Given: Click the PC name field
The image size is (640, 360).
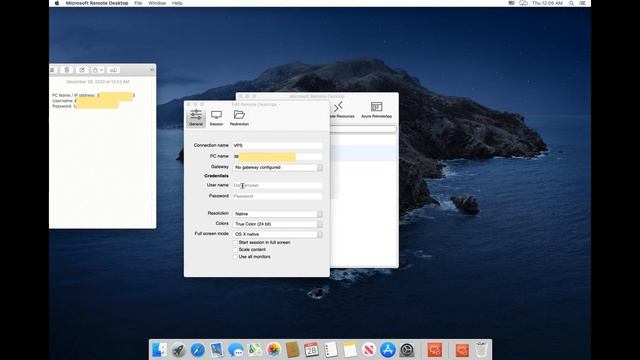Looking at the screenshot, I should (x=277, y=156).
